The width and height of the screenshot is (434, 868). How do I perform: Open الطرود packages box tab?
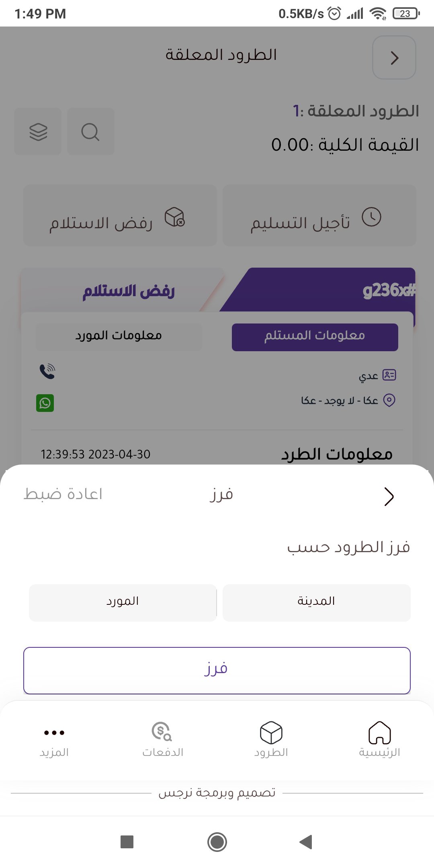(x=271, y=739)
